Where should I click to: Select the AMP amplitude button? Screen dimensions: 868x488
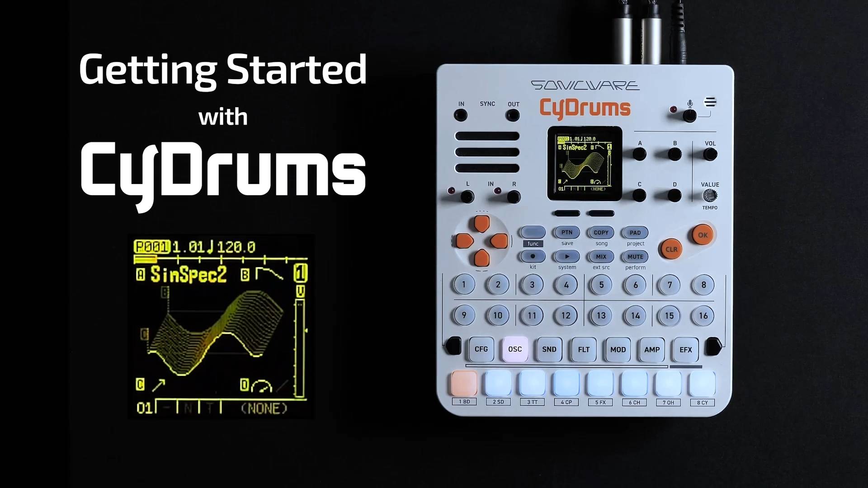tap(651, 349)
